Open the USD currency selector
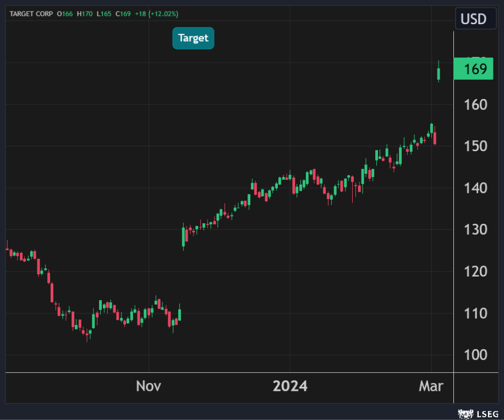 (x=473, y=19)
